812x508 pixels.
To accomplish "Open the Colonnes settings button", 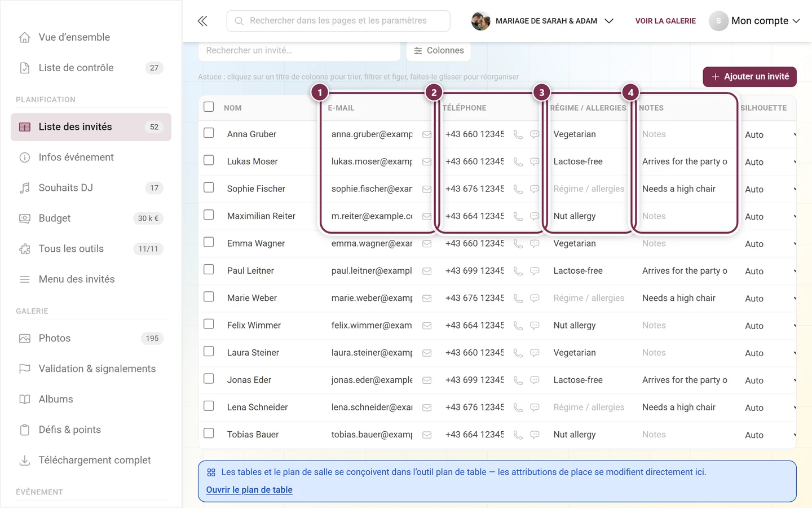I will (439, 51).
